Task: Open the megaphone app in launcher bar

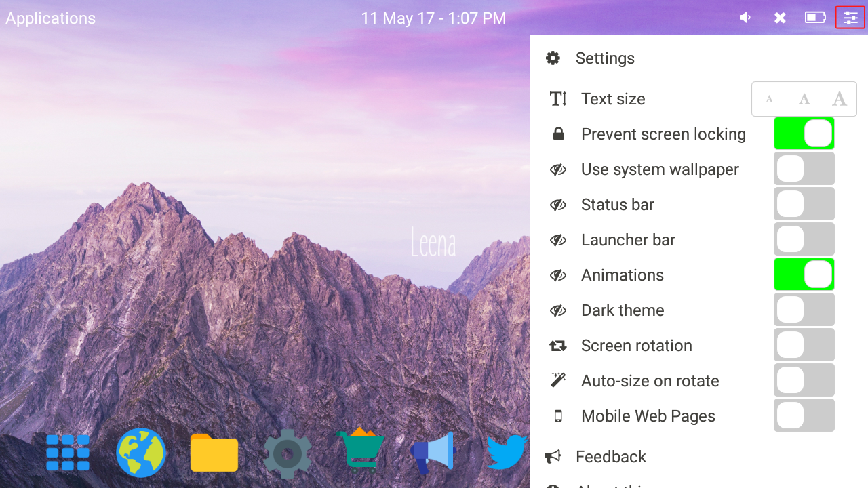Action: click(x=433, y=453)
